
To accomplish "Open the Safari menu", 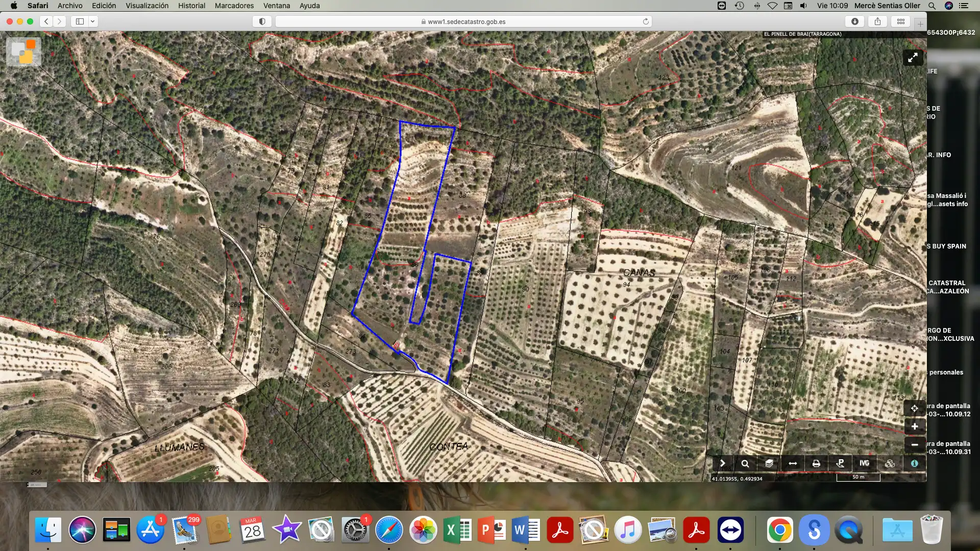I will (x=38, y=6).
